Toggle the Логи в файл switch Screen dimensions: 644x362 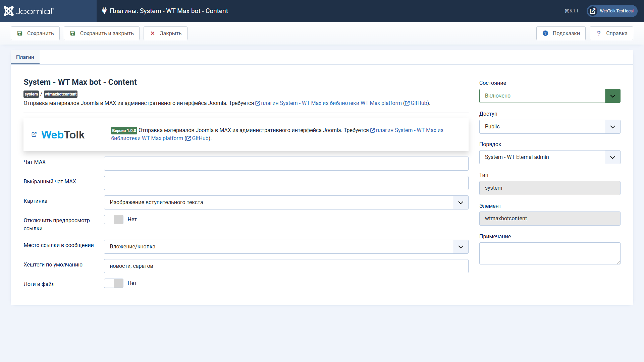coord(114,283)
